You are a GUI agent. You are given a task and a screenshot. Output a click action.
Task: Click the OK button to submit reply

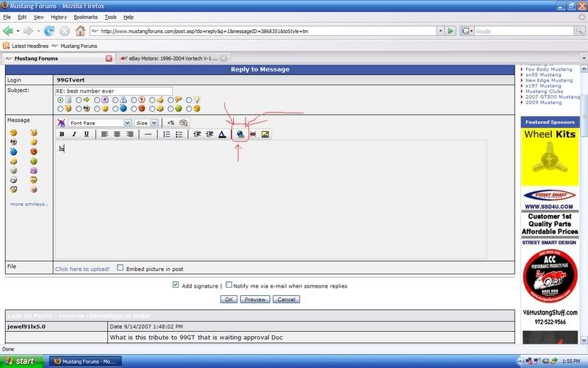click(x=229, y=300)
